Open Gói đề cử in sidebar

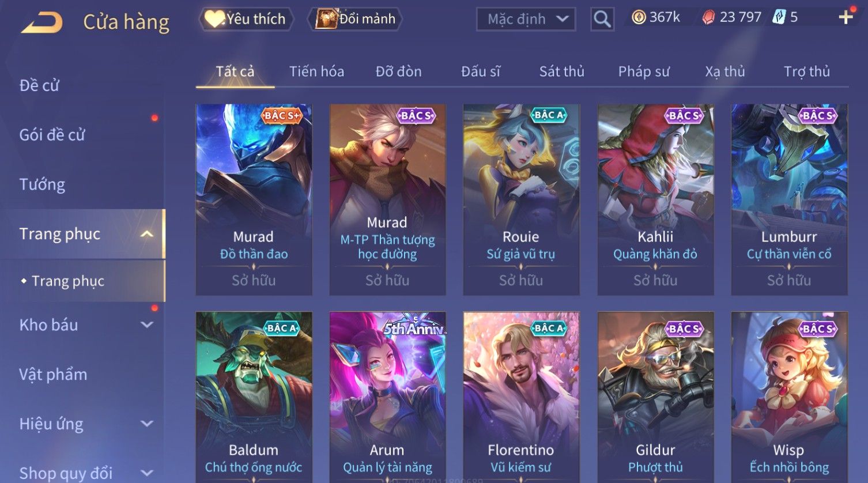52,135
